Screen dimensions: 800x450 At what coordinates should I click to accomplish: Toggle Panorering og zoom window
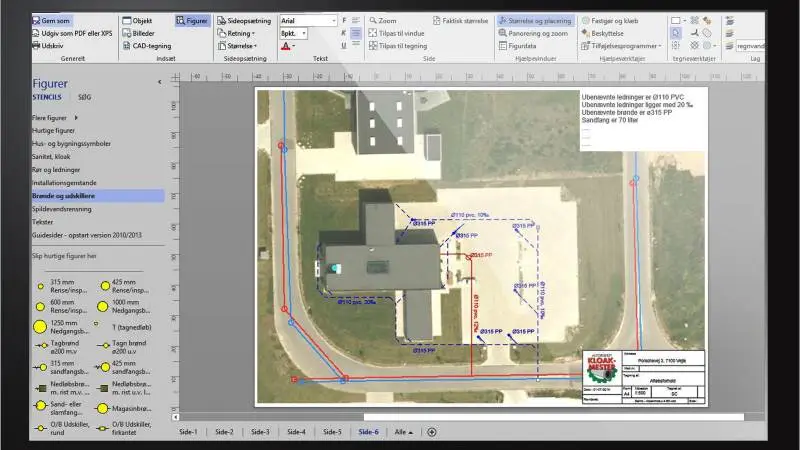(x=533, y=33)
